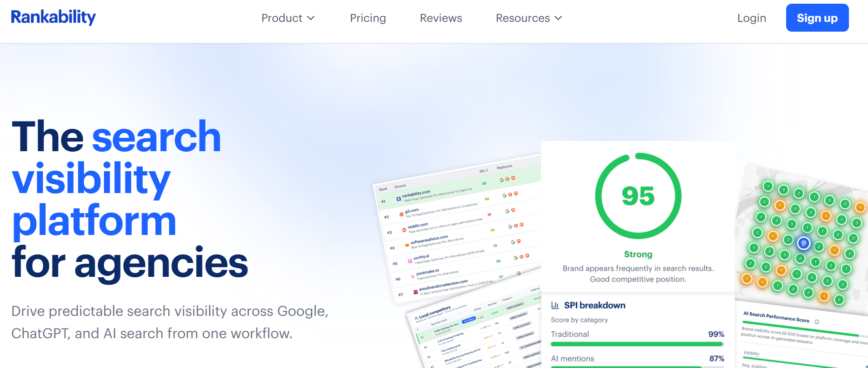Go to the Reviews page
This screenshot has width=868, height=368.
coord(441,18)
